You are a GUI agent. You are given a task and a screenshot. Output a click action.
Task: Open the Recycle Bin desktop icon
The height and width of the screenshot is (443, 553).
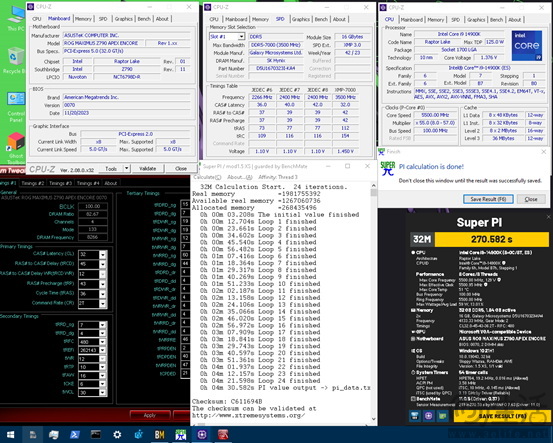15,60
